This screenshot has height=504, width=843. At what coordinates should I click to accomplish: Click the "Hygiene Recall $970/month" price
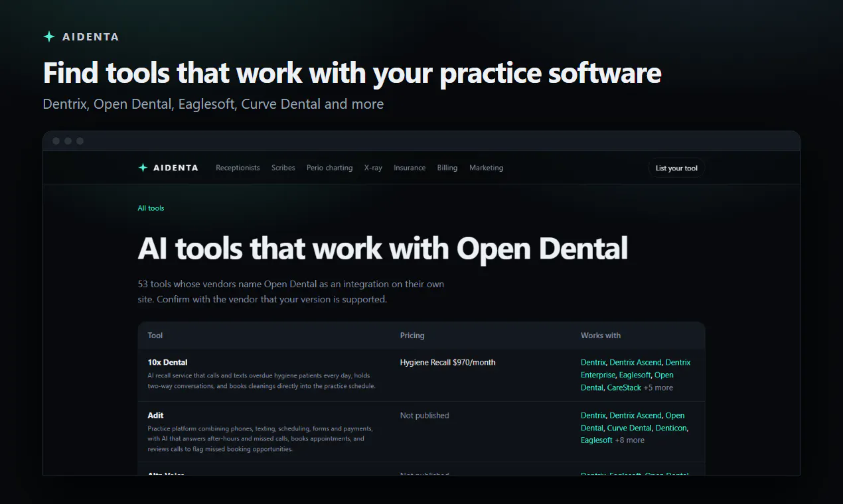447,362
